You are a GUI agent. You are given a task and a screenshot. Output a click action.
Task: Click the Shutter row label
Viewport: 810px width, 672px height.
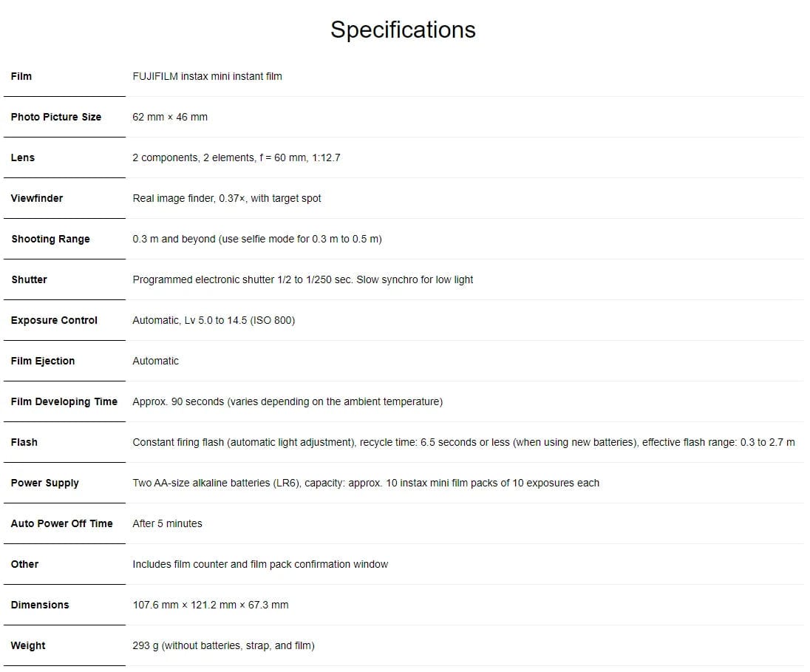click(29, 279)
